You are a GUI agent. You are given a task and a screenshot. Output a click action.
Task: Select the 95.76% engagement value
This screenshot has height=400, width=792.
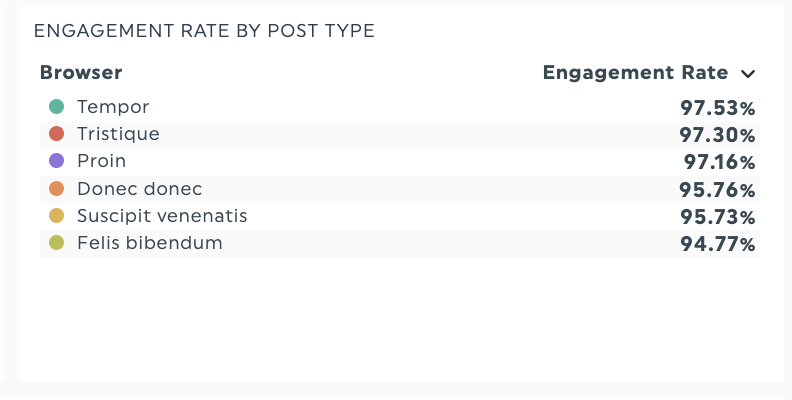[x=717, y=190]
